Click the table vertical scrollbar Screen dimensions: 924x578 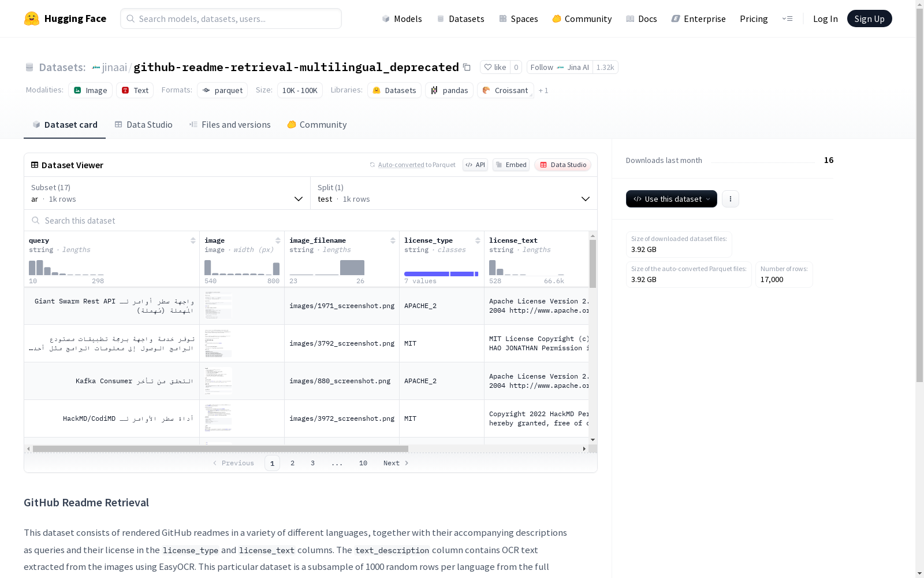click(593, 264)
